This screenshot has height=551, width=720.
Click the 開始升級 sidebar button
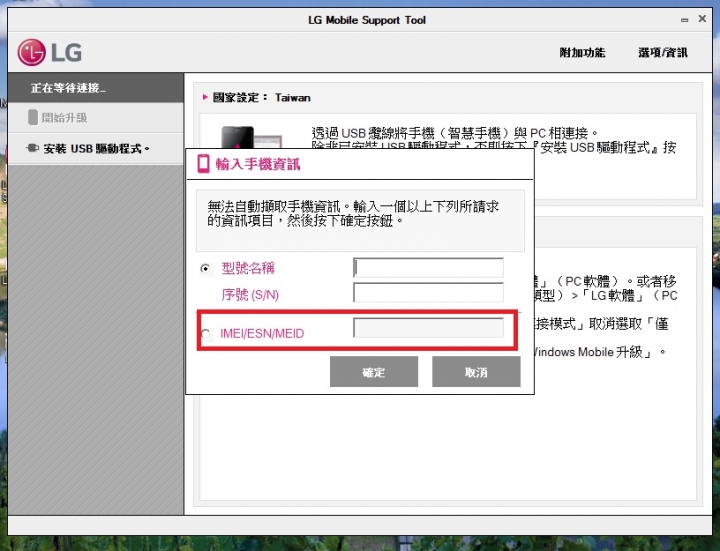click(x=96, y=118)
